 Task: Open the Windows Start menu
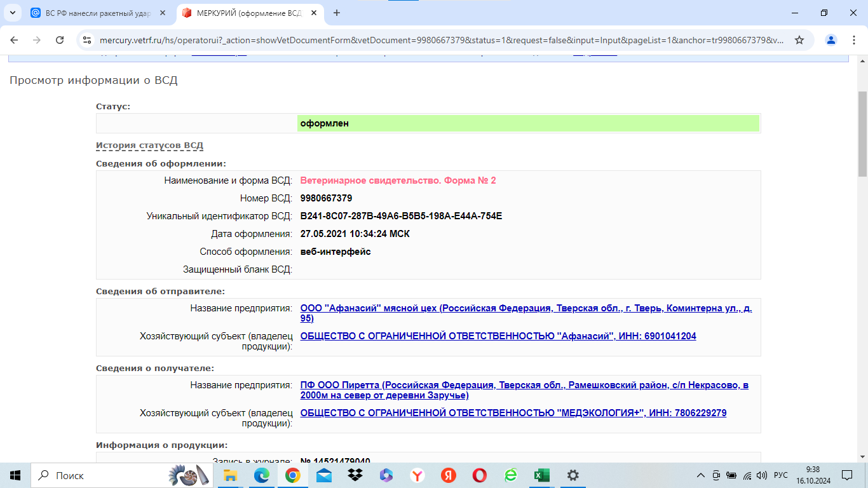15,475
